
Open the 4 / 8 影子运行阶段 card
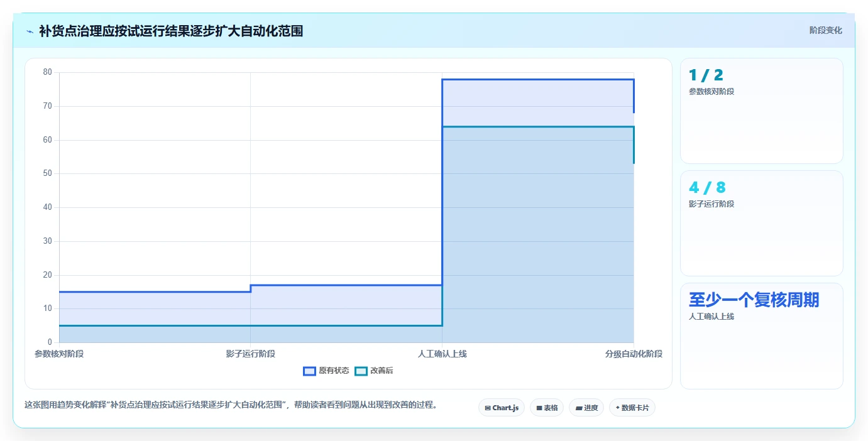tap(762, 224)
